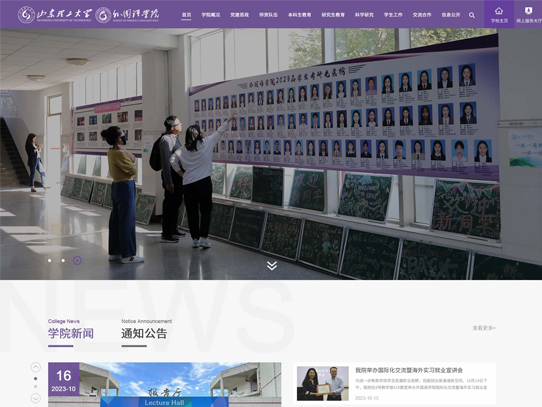Viewport: 542px width, 407px height.
Task: Click the main banner photo of honor board
Action: pos(271,154)
